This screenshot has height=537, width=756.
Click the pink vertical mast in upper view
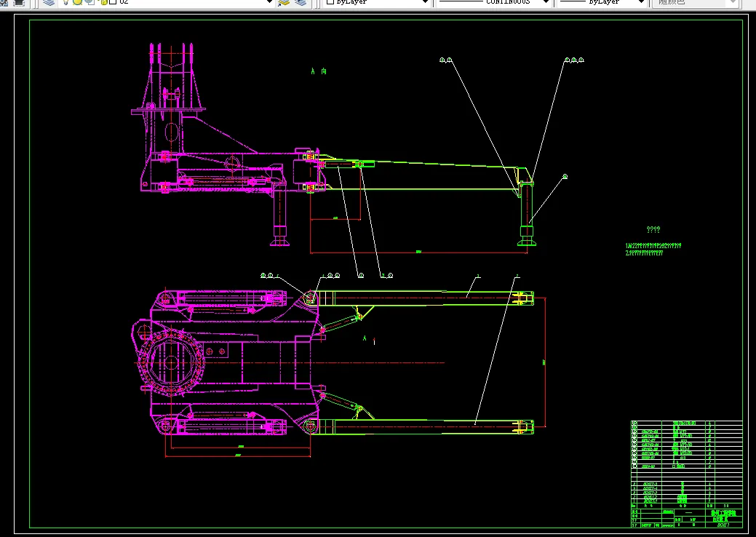click(172, 95)
